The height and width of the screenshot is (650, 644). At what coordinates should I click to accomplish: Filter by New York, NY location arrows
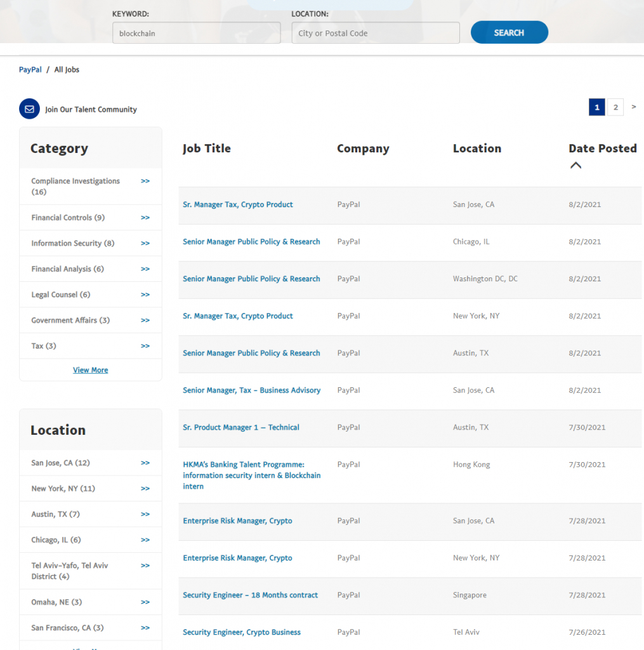coord(145,489)
